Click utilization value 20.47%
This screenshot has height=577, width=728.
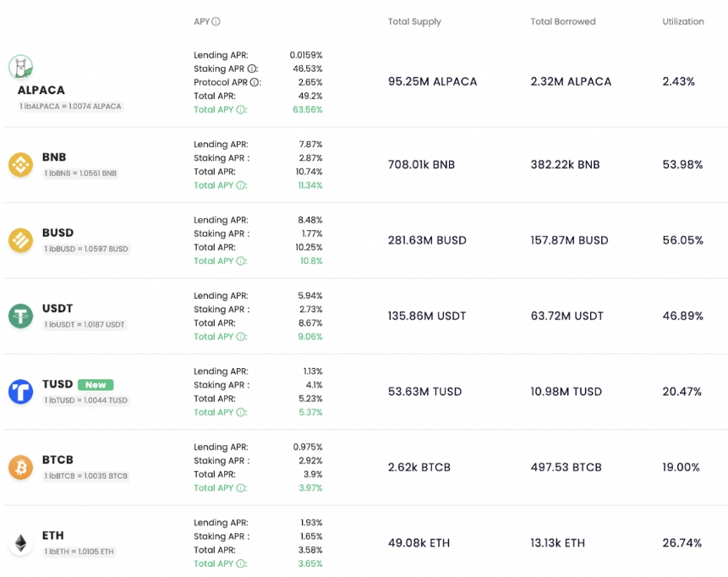[x=682, y=392]
